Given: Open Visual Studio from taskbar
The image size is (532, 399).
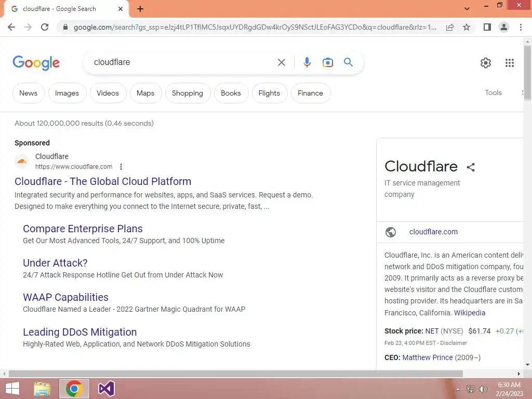Looking at the screenshot, I should 106,389.
